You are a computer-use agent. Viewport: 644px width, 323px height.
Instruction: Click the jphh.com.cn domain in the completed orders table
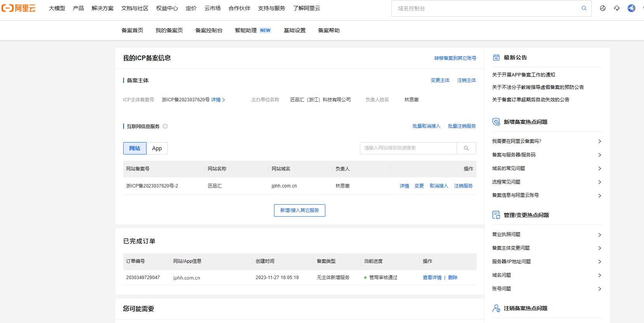click(x=187, y=278)
